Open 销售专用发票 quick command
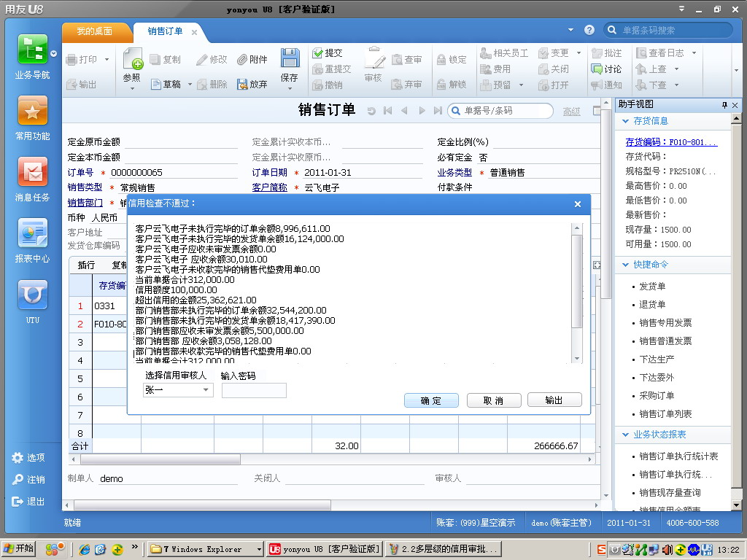 pyautogui.click(x=665, y=323)
